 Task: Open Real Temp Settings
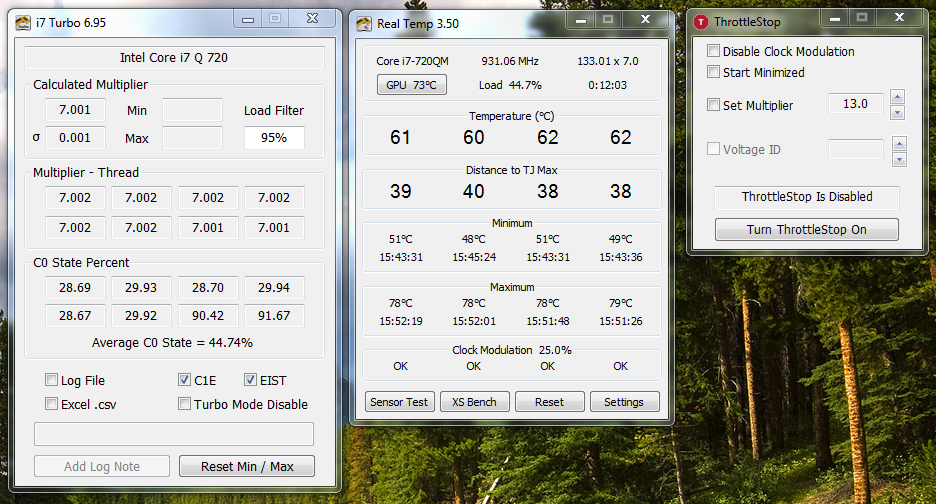tap(624, 402)
